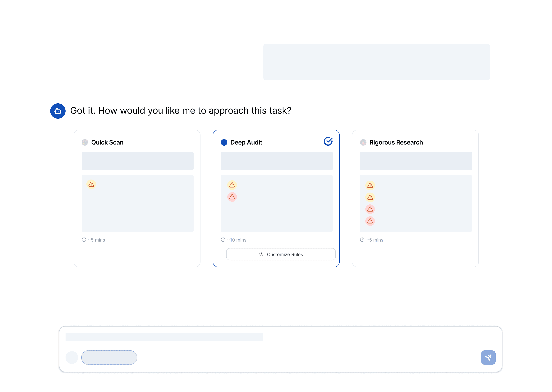Click the round gray button in input bar
The image size is (552, 392).
coord(72,358)
